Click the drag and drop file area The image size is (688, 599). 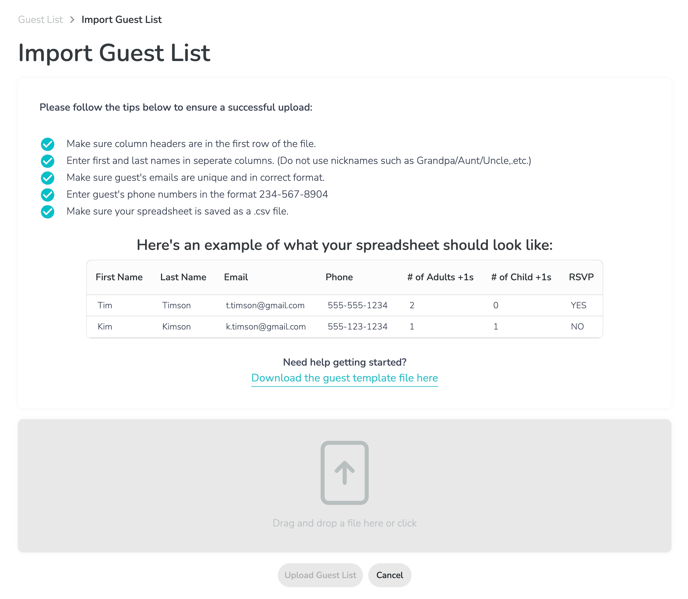click(344, 485)
